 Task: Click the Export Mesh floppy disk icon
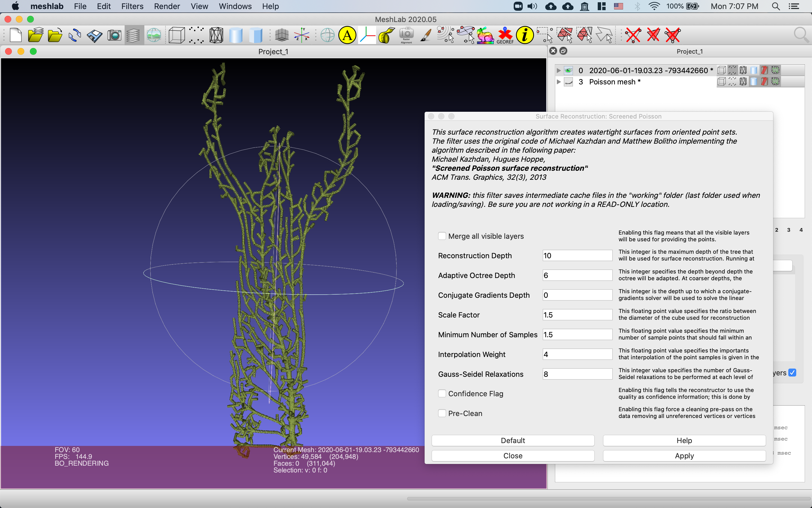pyautogui.click(x=94, y=35)
